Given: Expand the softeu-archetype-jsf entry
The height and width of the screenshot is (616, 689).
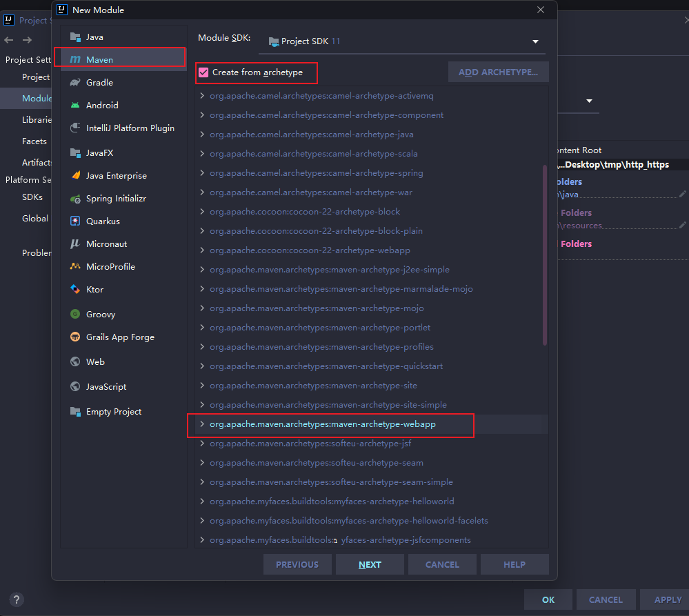Looking at the screenshot, I should tap(202, 444).
